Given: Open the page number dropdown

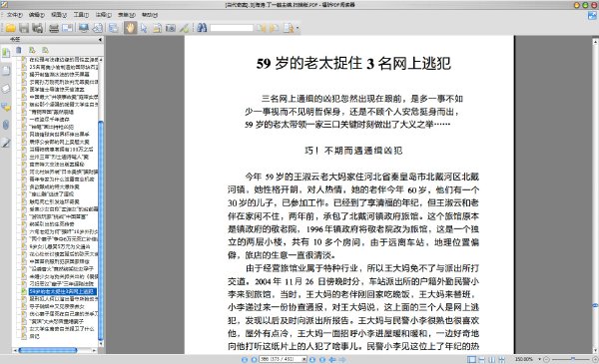Looking at the screenshot, I should coord(304,359).
